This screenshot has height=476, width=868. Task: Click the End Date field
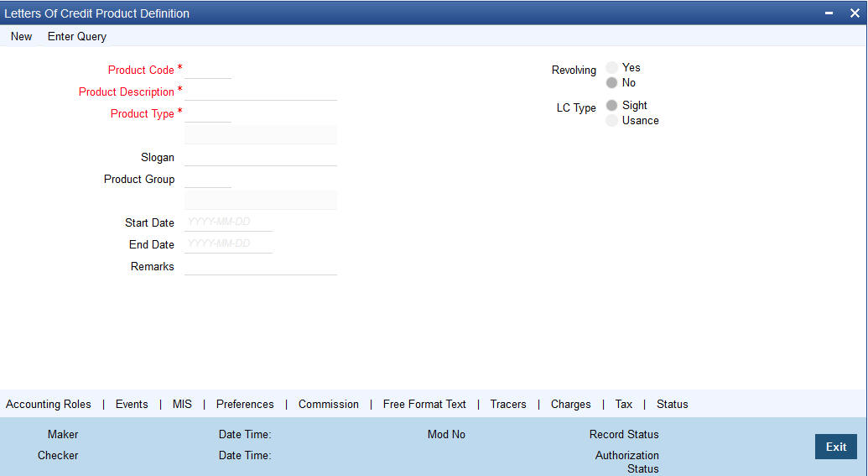[x=228, y=244]
